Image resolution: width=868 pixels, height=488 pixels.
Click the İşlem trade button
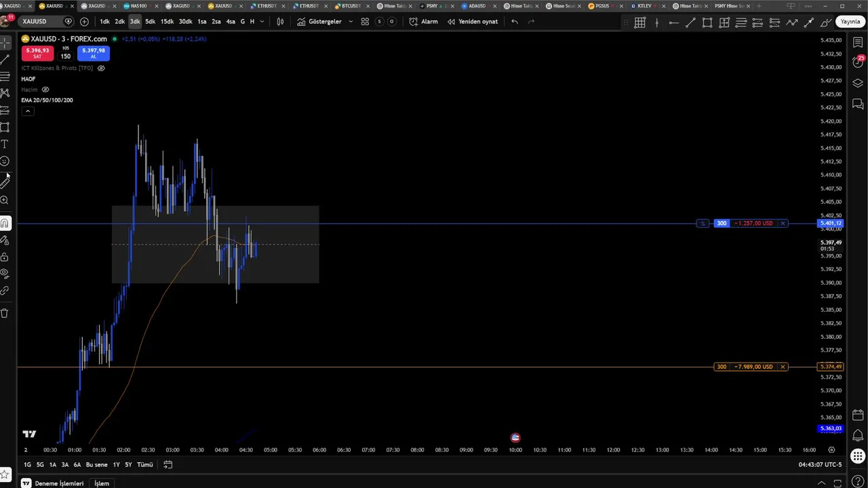(102, 483)
